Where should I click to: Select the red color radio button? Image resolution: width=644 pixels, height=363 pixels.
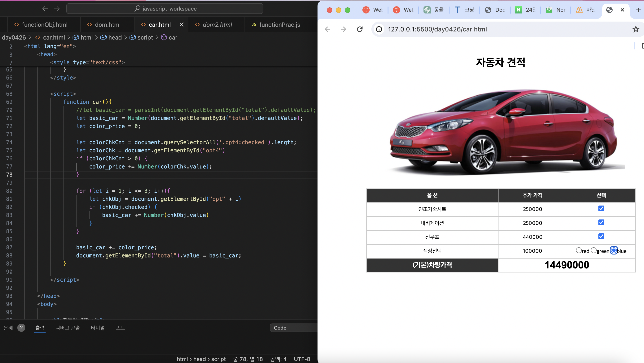578,250
